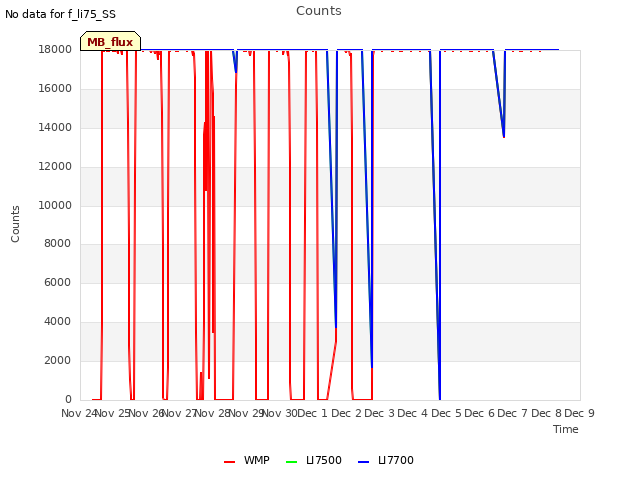Image resolution: width=640 pixels, height=480 pixels.
Task: Click the Dec 9 x-axis label
Action: (579, 413)
